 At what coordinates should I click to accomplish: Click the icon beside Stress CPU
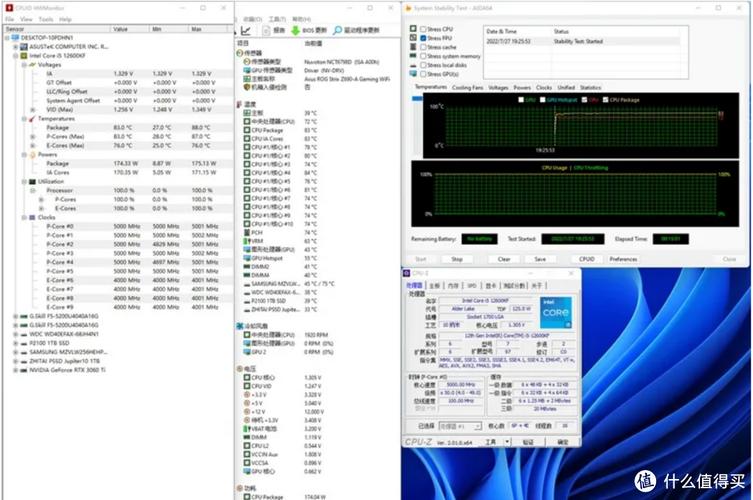tap(413, 29)
